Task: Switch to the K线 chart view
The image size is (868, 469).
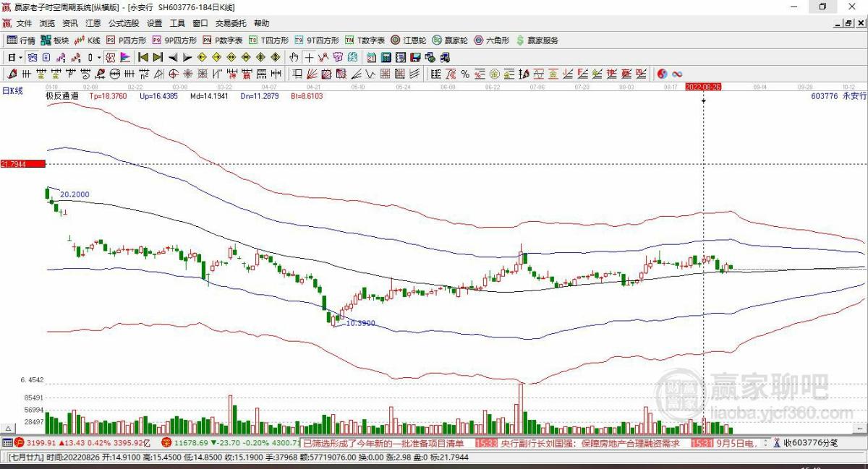Action: (x=88, y=40)
